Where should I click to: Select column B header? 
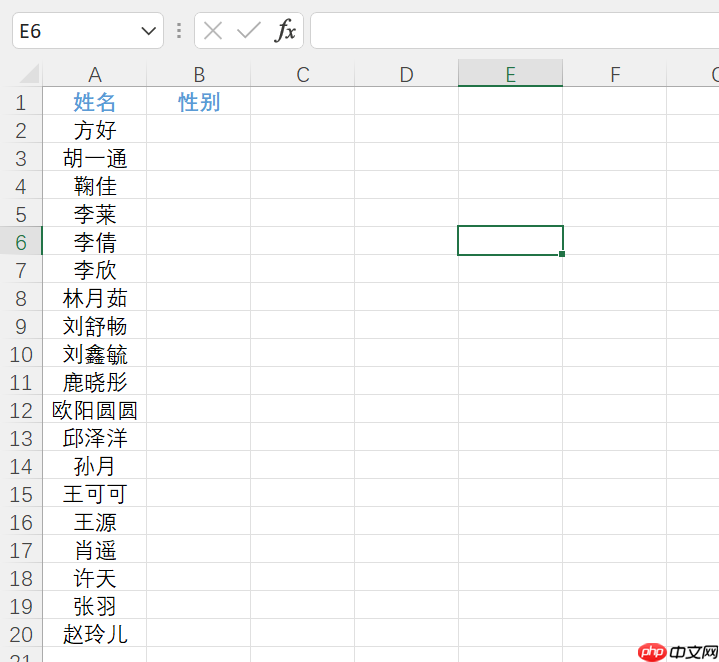(199, 74)
